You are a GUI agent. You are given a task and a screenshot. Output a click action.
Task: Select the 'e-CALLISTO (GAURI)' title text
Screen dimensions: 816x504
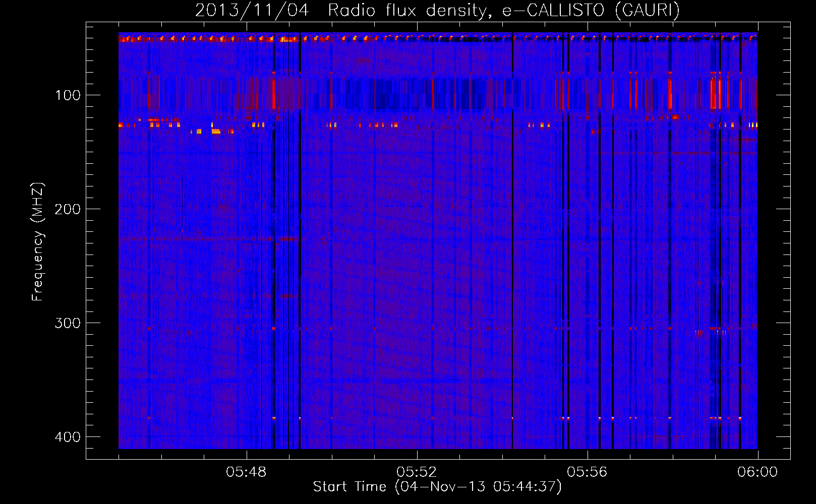click(591, 11)
